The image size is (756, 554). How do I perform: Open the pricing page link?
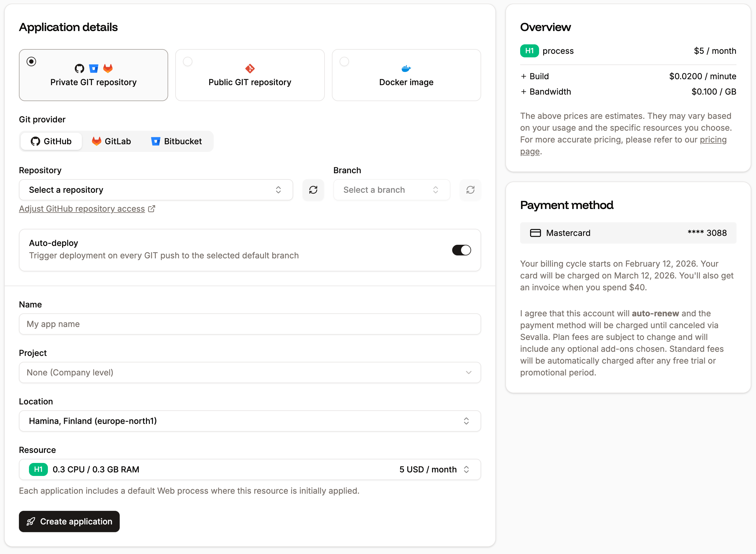[713, 140]
